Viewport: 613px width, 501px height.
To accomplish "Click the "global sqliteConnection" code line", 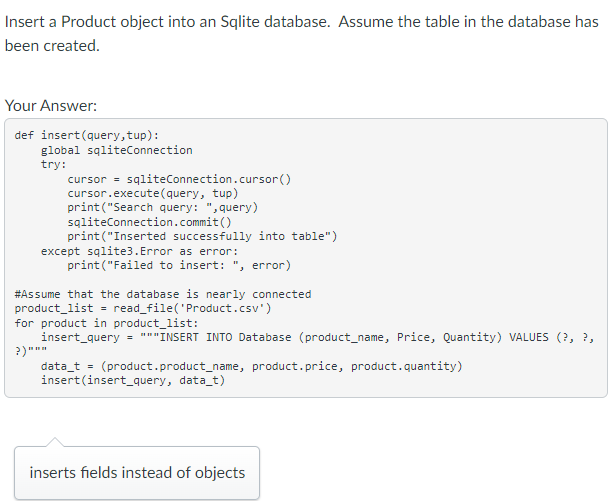I will [x=116, y=150].
